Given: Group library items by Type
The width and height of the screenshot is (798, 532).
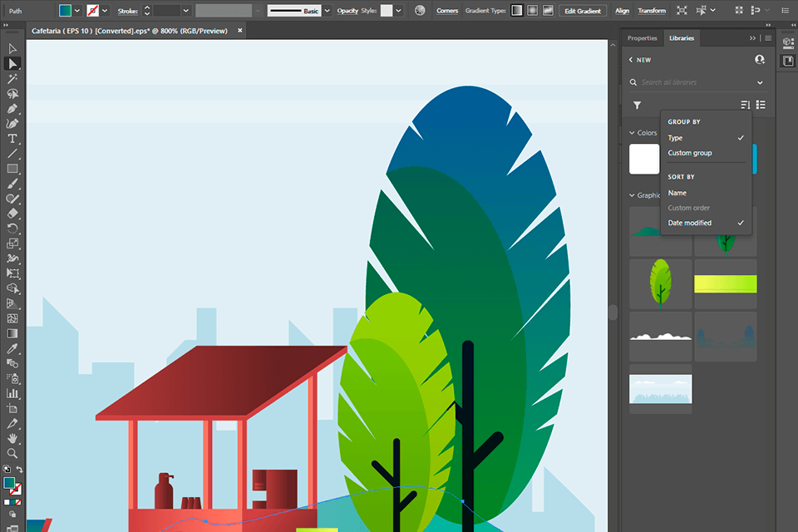Looking at the screenshot, I should point(675,138).
